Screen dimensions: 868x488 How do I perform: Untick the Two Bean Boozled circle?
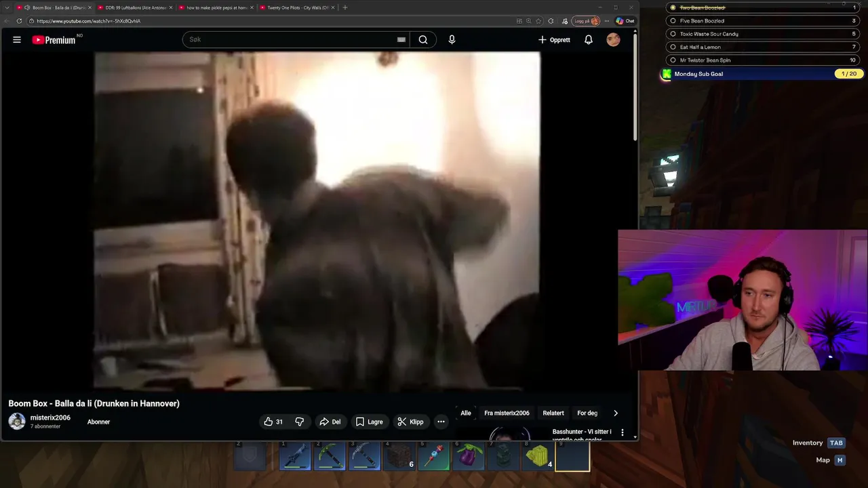(673, 7)
